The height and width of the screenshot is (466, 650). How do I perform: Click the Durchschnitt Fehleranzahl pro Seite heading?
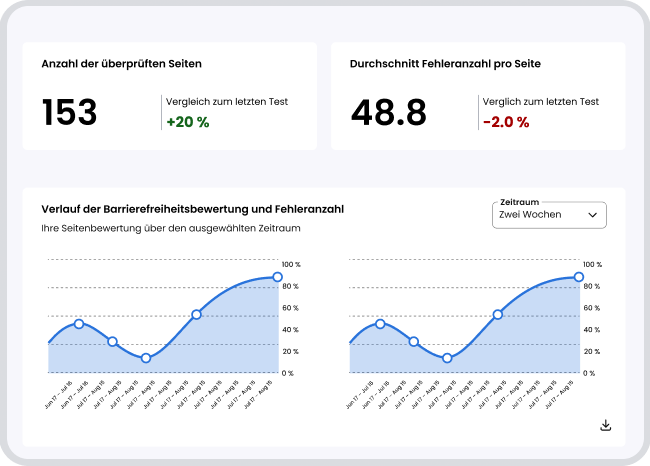point(444,64)
